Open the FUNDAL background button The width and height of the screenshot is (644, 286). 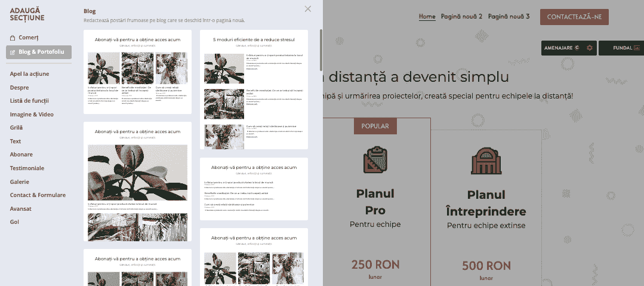pos(623,48)
